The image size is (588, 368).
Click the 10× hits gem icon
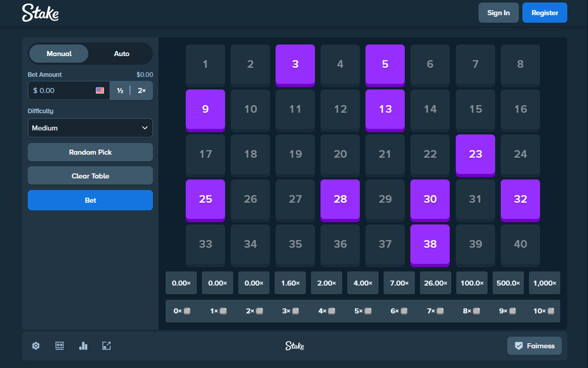[x=551, y=311]
